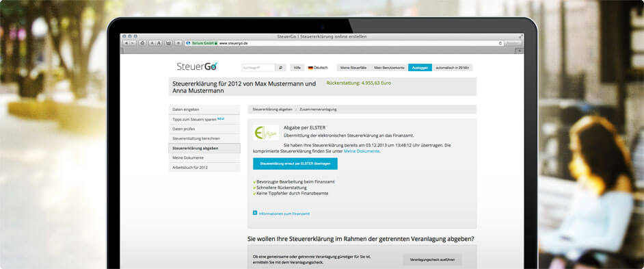Viewport: 644px width, 269px height.
Task: Expand Informationen zum Finanzamt section
Action: 282,214
